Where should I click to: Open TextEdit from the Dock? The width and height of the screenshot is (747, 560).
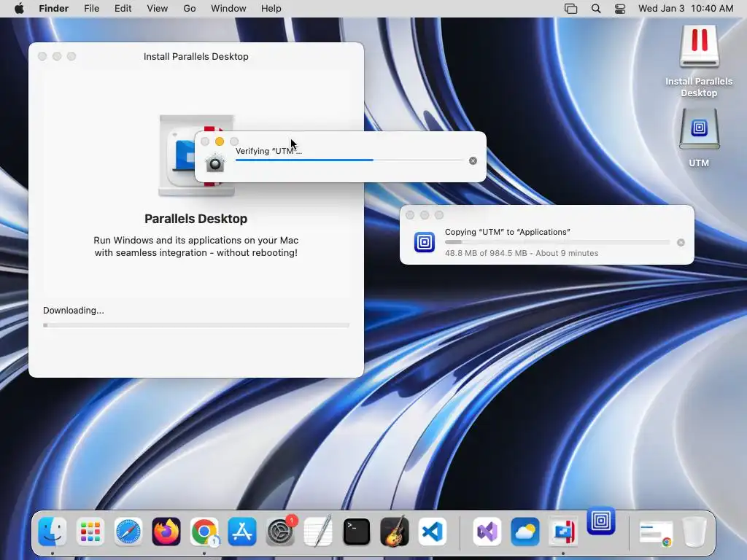[x=318, y=532]
